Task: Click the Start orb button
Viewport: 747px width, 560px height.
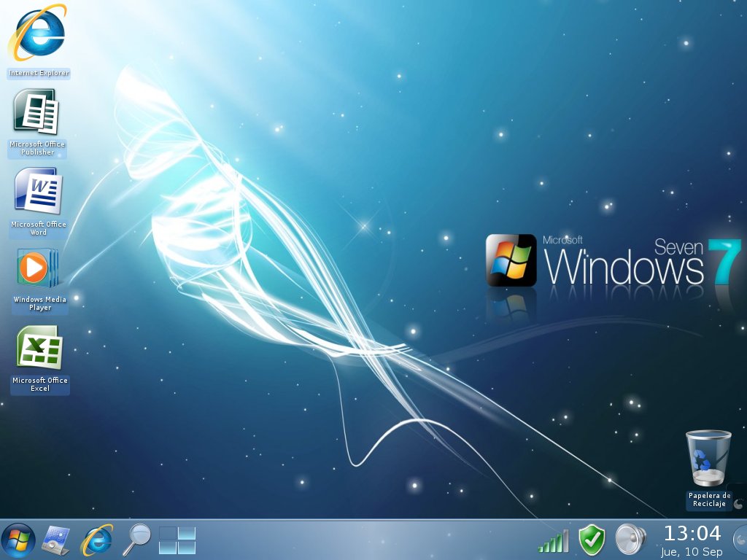Action: 18,540
